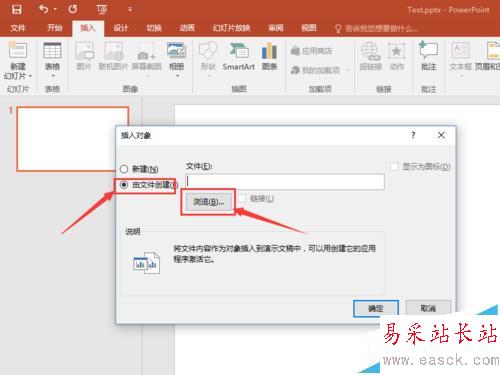This screenshot has height=375, width=500.
Task: Select the 新建(N) radio button
Action: (x=124, y=169)
